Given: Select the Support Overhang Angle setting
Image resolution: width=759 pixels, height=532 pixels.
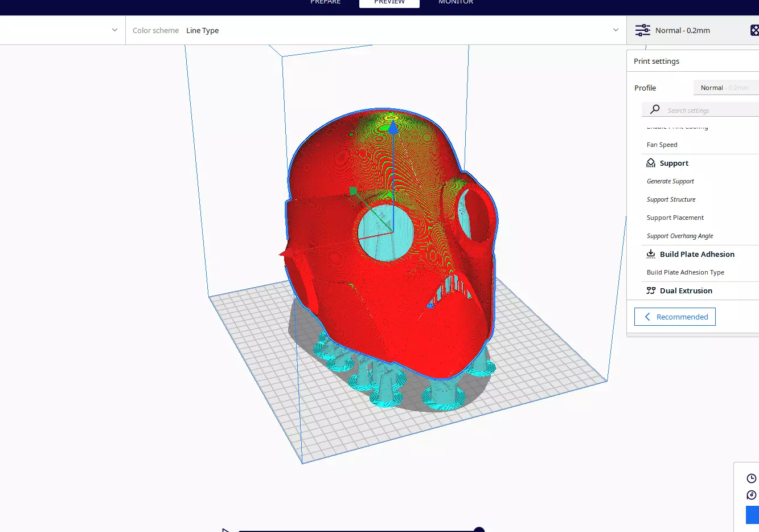Looking at the screenshot, I should [x=679, y=236].
